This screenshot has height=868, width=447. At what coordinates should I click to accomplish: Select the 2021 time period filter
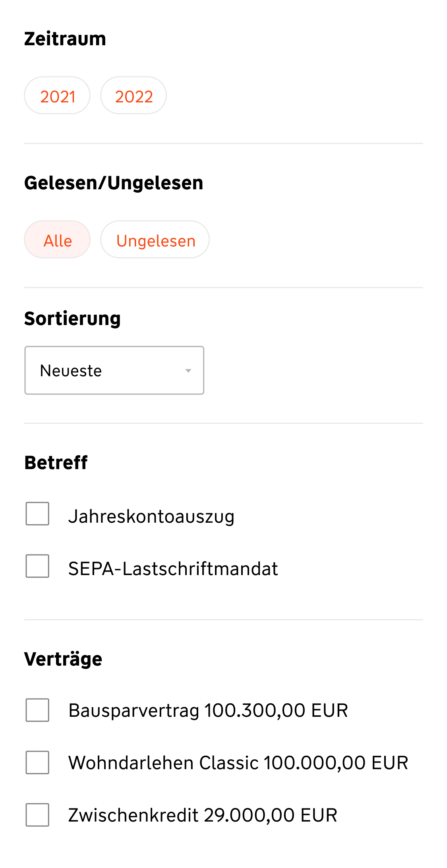point(57,96)
